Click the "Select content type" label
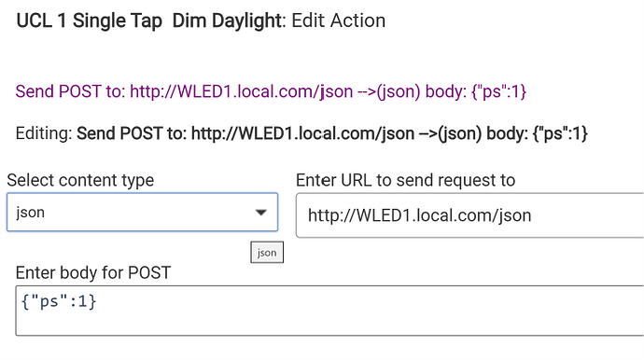The height and width of the screenshot is (360, 644). point(80,181)
